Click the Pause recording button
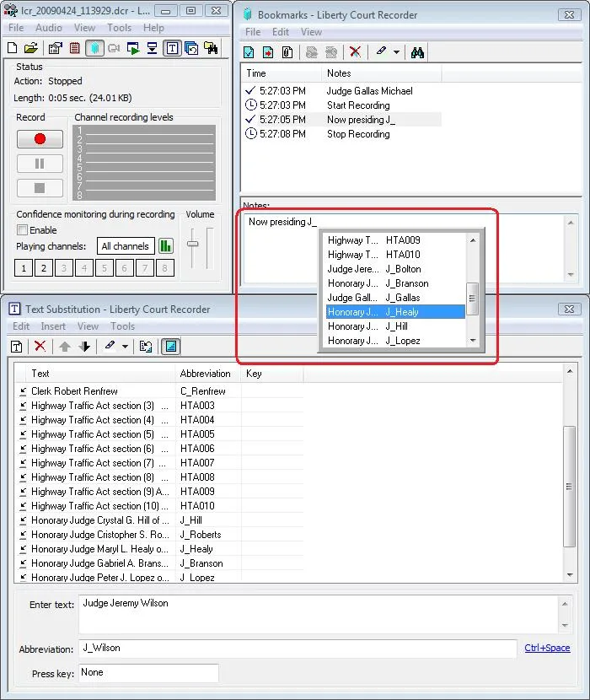 40,164
